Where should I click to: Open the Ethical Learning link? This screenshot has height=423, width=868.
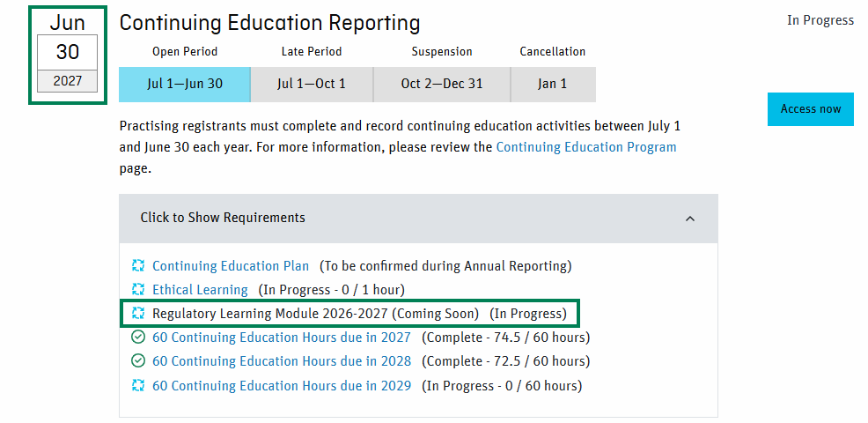tap(201, 290)
